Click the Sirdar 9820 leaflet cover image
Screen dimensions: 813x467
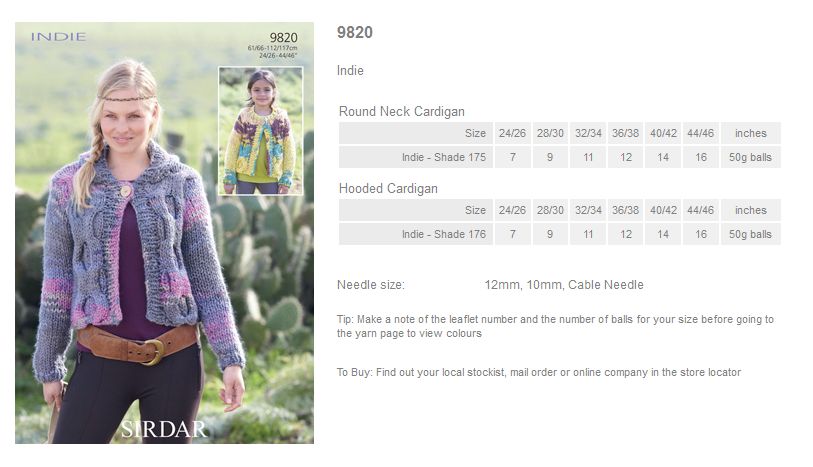tap(164, 233)
